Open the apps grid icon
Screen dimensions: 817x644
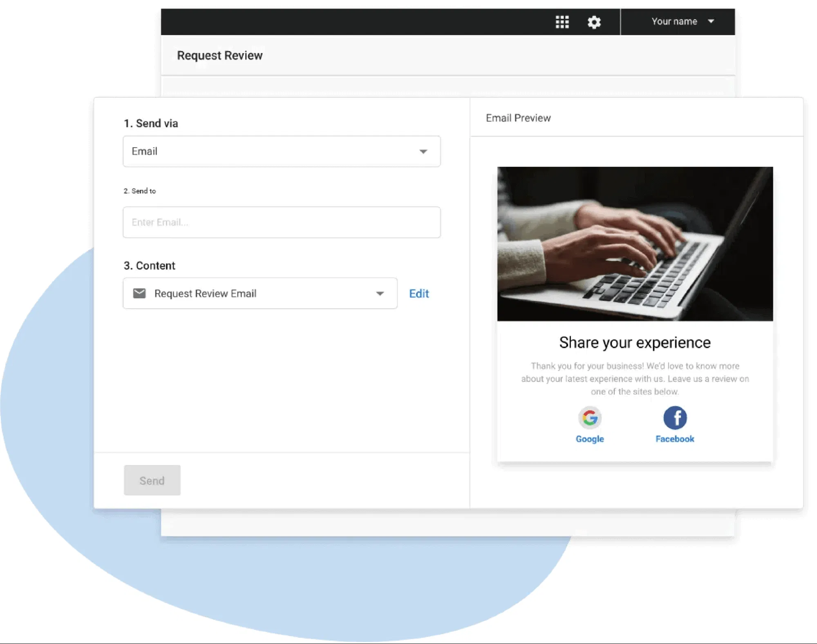pyautogui.click(x=562, y=22)
